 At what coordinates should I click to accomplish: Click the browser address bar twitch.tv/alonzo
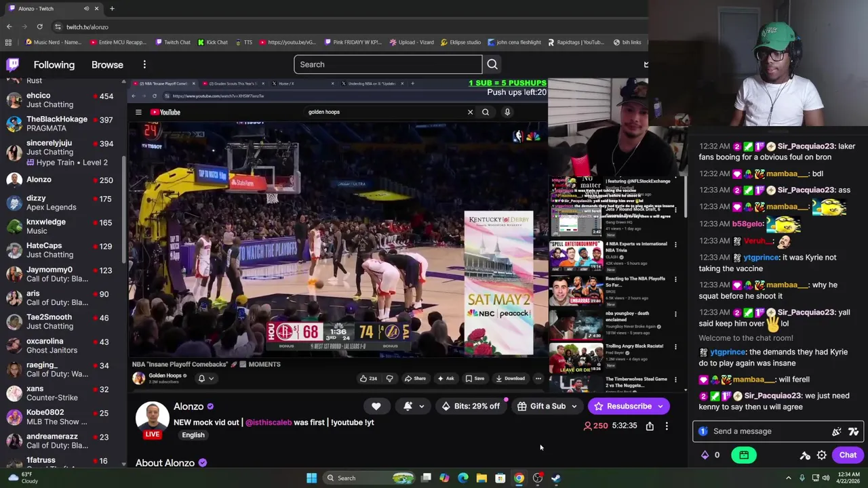tap(87, 26)
